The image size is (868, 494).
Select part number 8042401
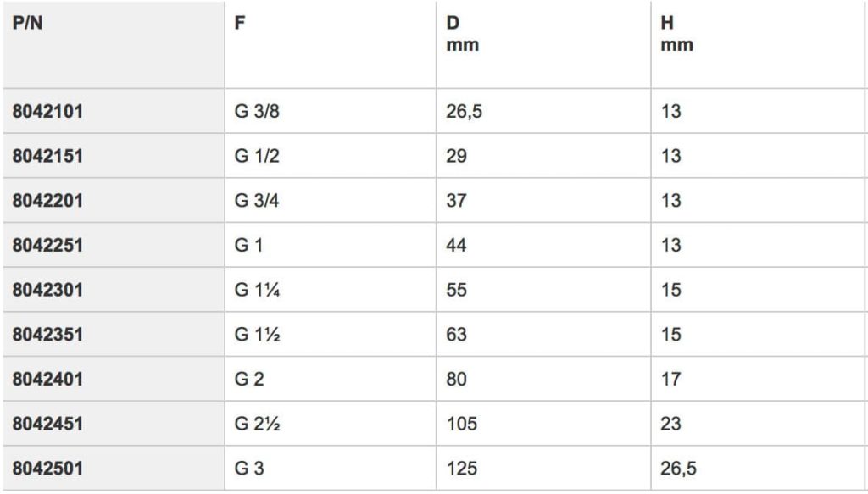tap(47, 379)
